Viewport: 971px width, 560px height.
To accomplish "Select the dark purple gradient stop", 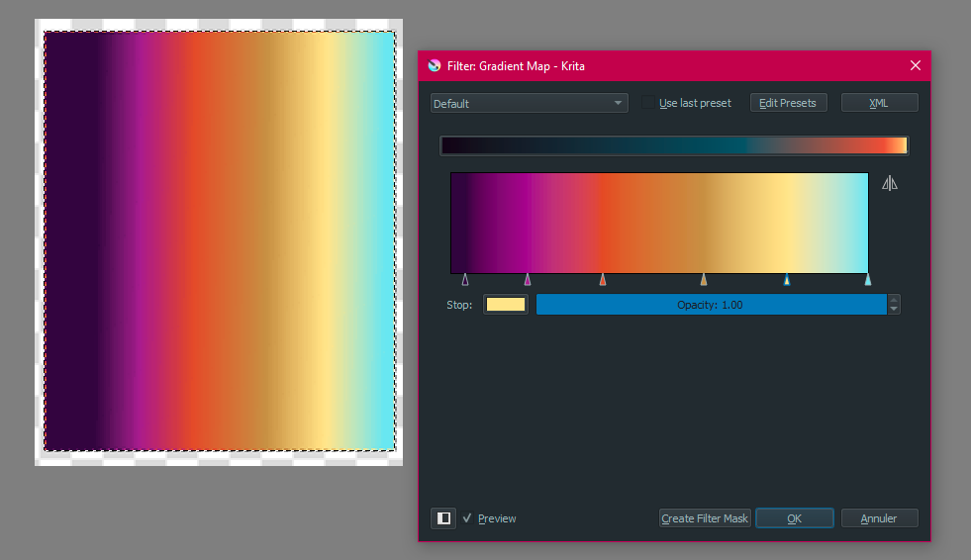I will [465, 280].
